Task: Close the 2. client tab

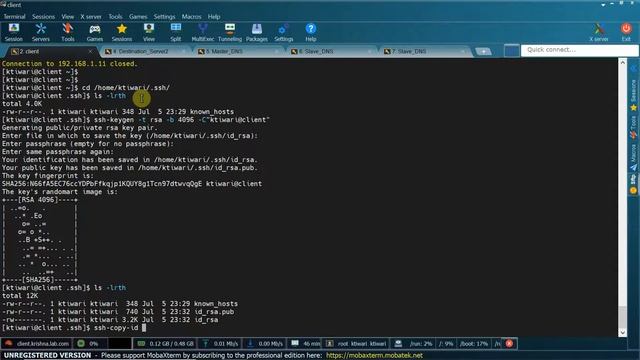Action: [x=90, y=51]
